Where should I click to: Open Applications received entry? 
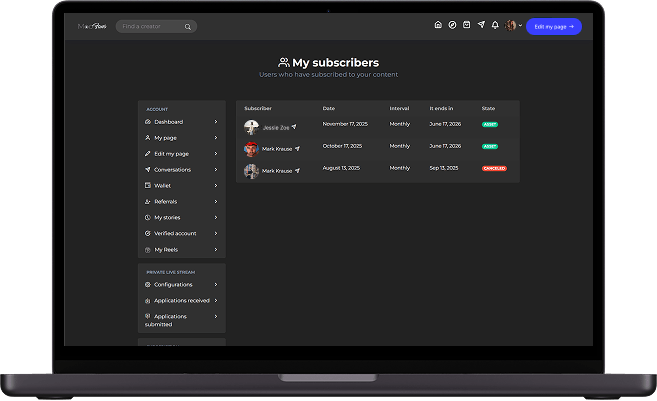(x=181, y=300)
